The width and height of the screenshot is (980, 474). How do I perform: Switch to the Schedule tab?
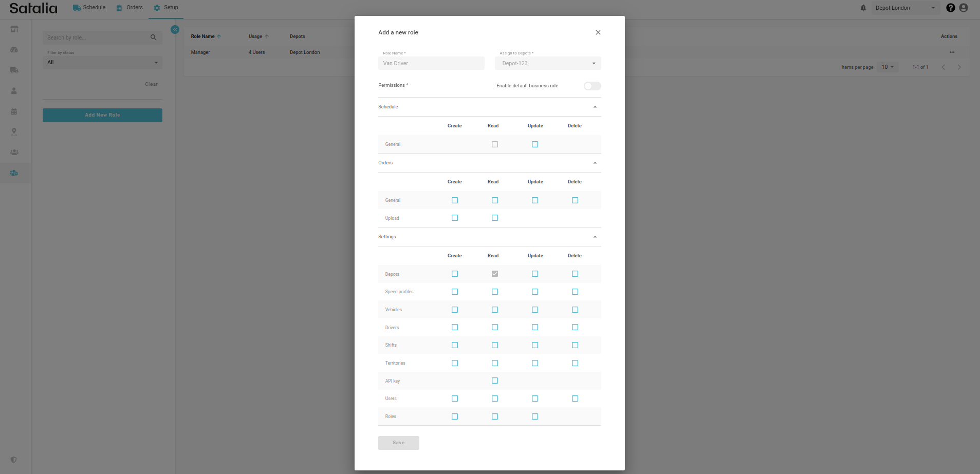coord(89,8)
